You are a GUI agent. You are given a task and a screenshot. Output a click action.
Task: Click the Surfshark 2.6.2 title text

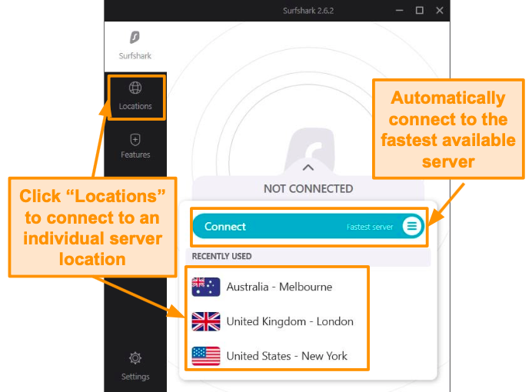point(308,11)
